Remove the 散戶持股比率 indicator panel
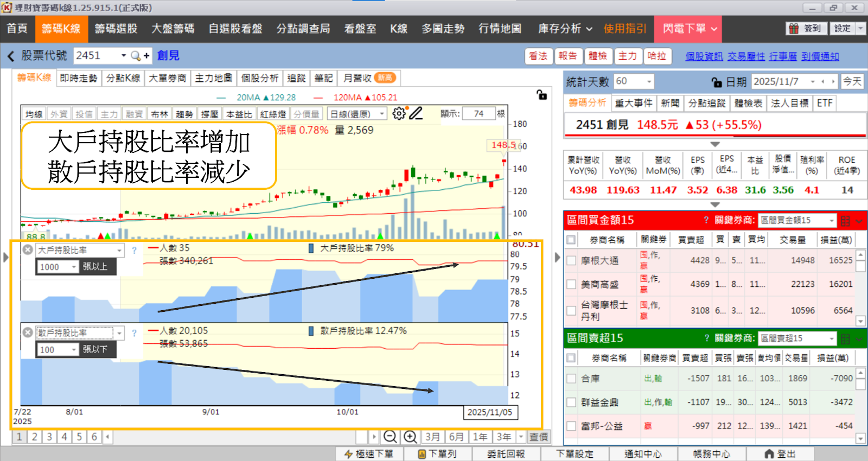This screenshot has width=868, height=461. pyautogui.click(x=28, y=332)
